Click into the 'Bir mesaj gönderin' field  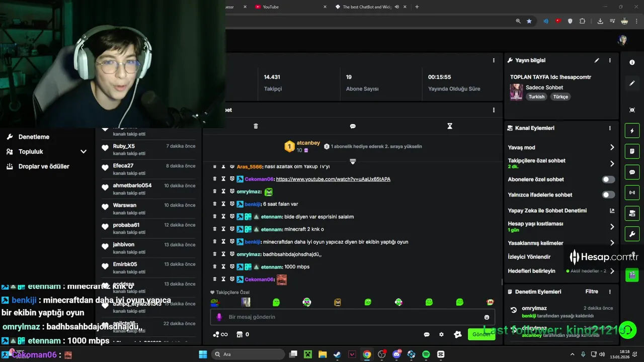coord(352,317)
